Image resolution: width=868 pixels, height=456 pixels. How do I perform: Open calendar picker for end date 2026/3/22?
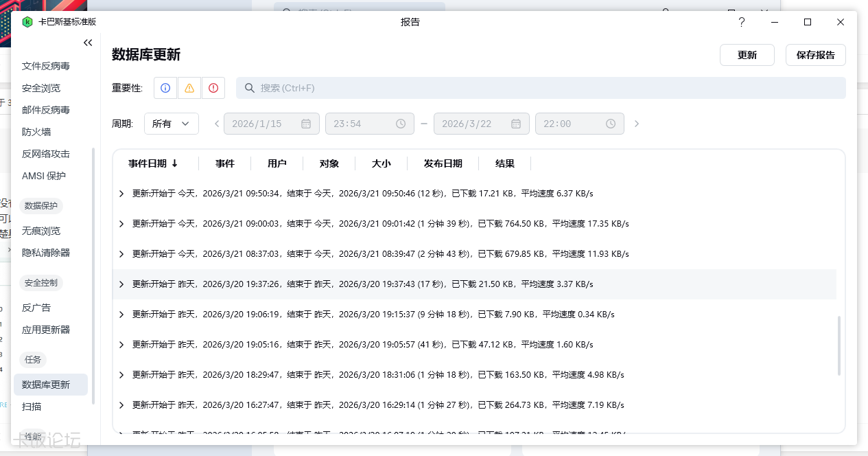(516, 124)
